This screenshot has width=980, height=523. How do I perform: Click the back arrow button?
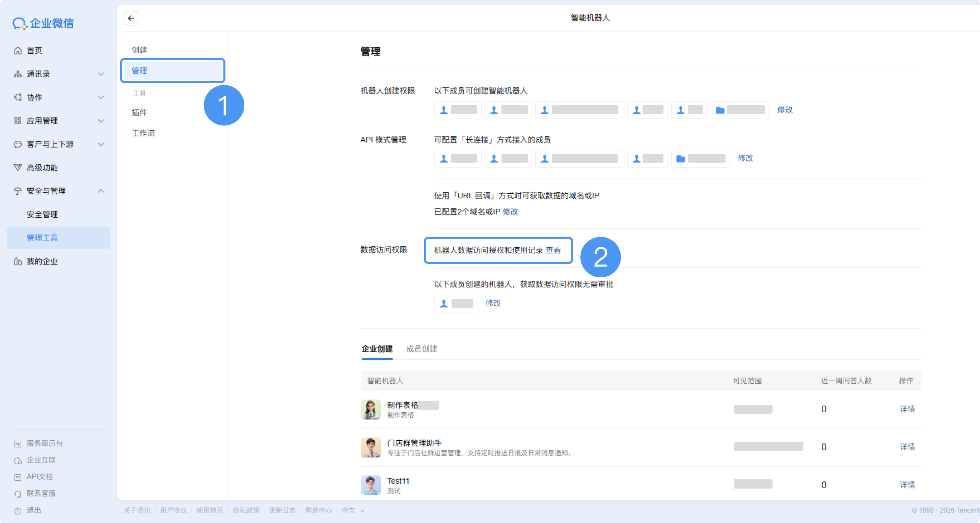pyautogui.click(x=131, y=18)
